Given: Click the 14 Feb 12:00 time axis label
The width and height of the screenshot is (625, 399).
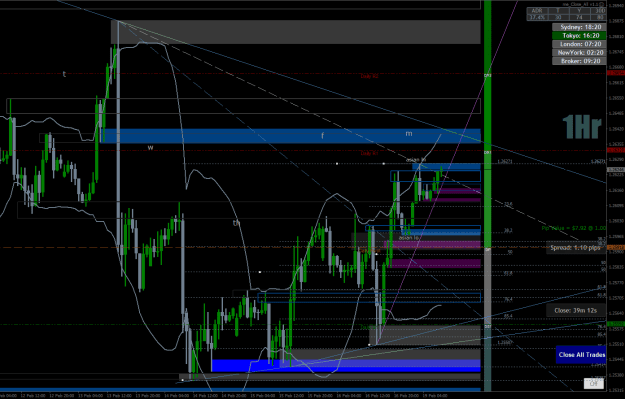Looking at the screenshot, I should coord(205,396).
